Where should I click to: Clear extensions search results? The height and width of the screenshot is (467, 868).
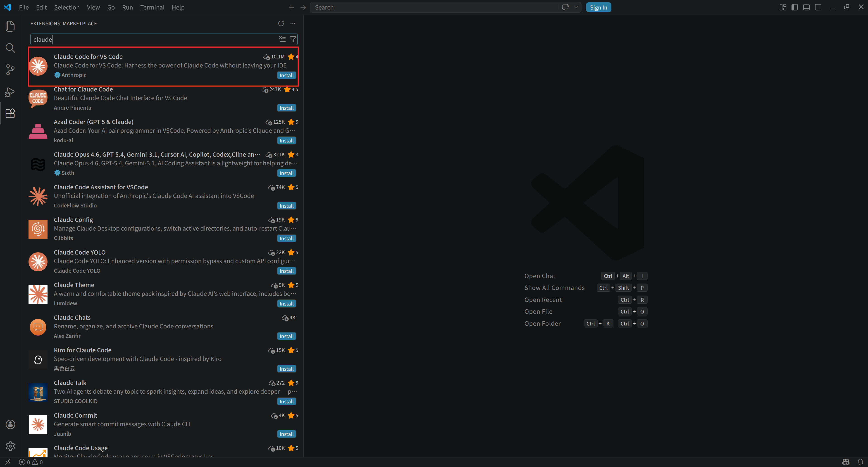(282, 39)
